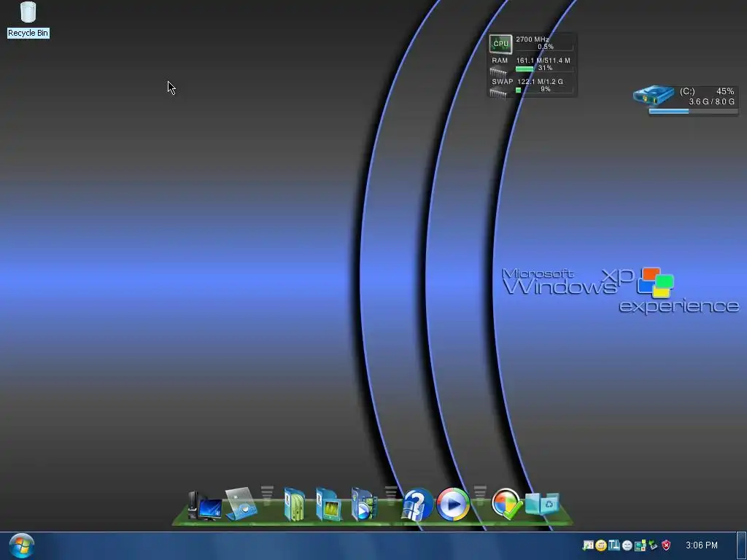Click the "45%" disk usage value
Viewport: 747px width, 560px height.
(x=725, y=91)
